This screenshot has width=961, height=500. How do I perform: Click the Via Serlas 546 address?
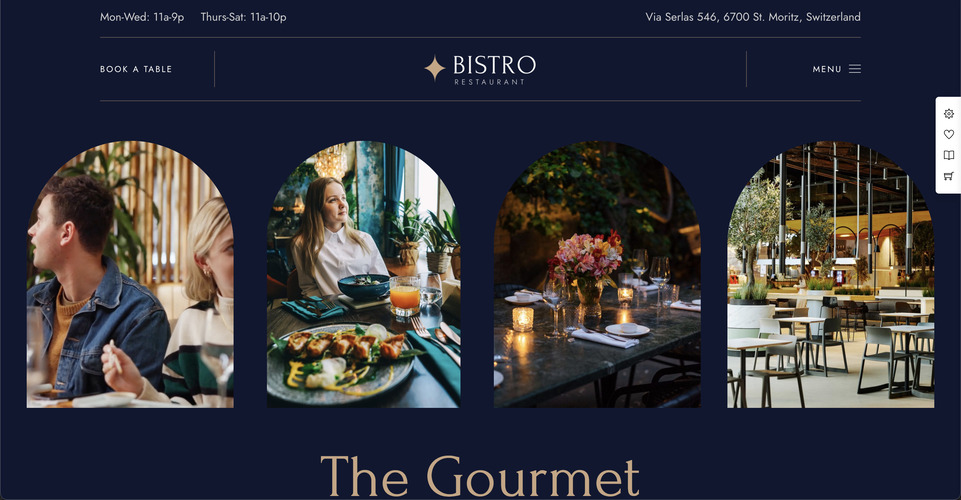(x=753, y=17)
